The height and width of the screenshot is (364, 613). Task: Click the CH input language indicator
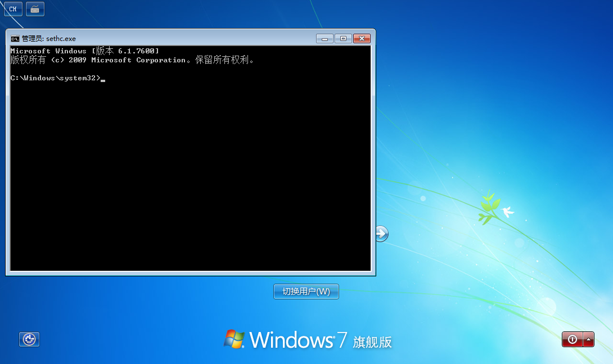click(x=13, y=9)
